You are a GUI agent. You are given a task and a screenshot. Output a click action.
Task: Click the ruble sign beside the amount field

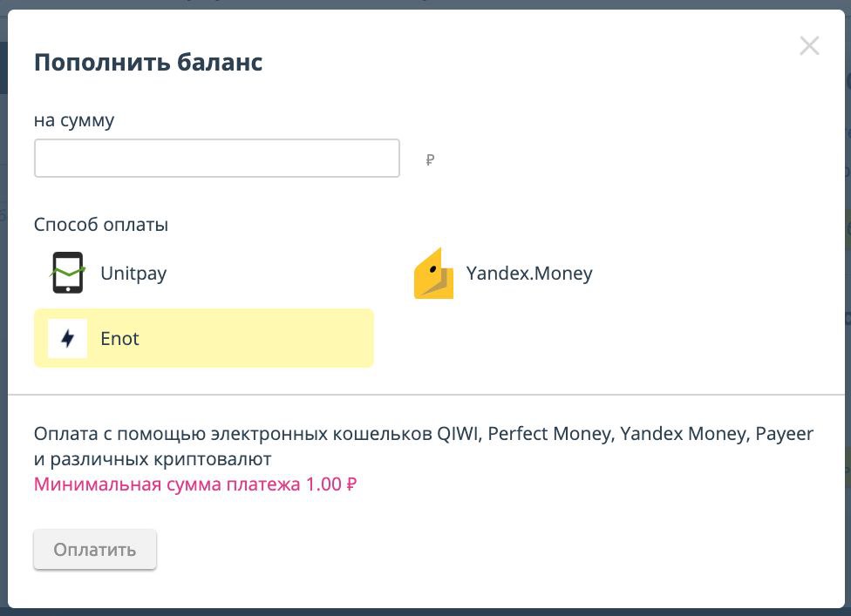click(430, 160)
